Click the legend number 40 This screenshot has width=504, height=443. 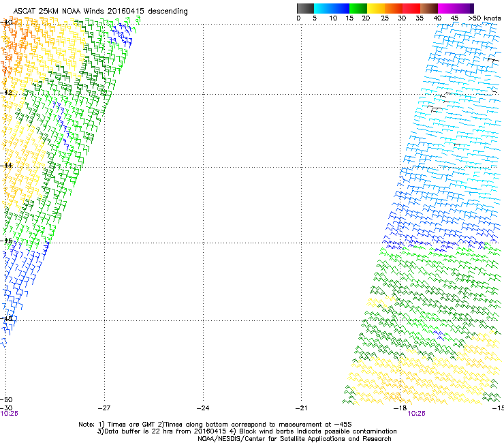437,18
